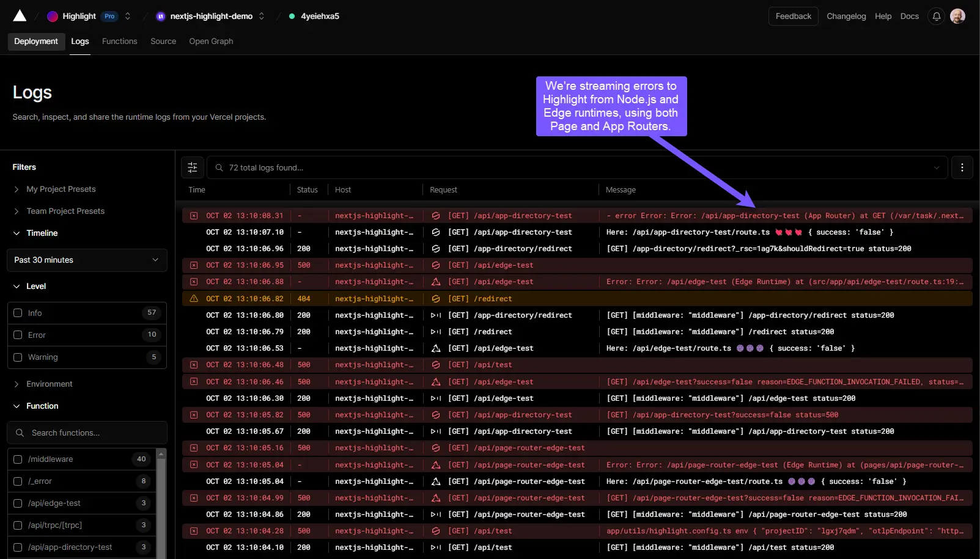The width and height of the screenshot is (980, 559).
Task: Tick the /middleware function checkbox
Action: 18,459
